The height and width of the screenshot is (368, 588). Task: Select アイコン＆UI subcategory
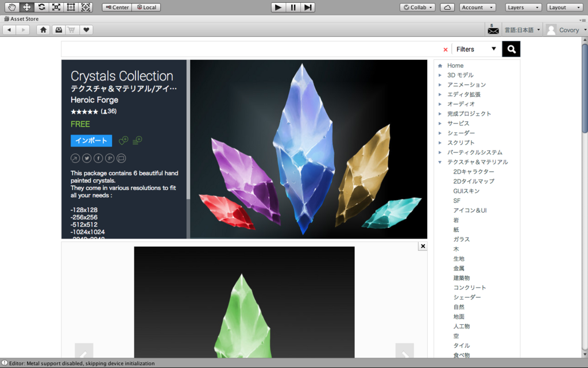coord(470,210)
